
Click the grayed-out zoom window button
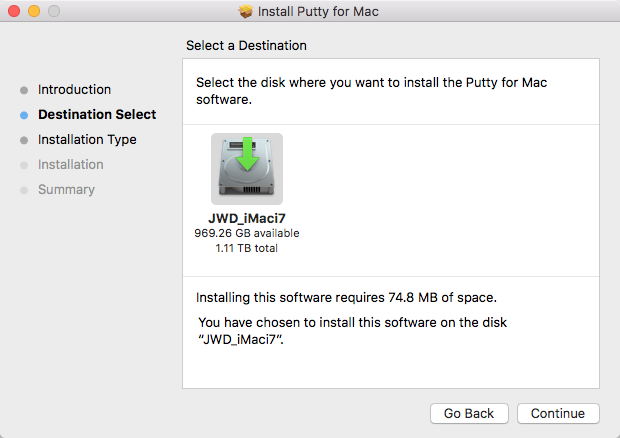53,12
